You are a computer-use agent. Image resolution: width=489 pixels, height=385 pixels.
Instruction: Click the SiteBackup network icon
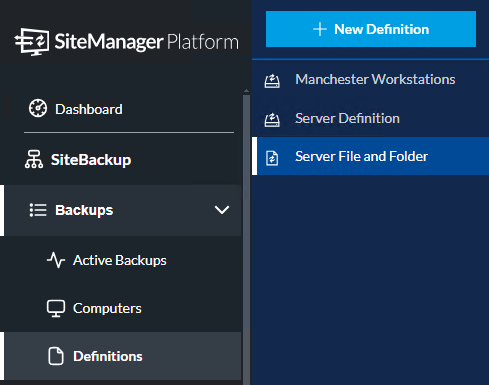(34, 159)
